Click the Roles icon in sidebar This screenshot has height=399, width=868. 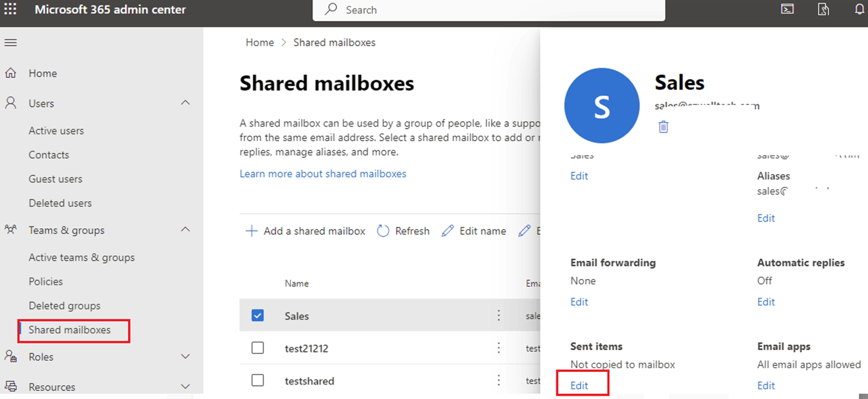pos(11,356)
